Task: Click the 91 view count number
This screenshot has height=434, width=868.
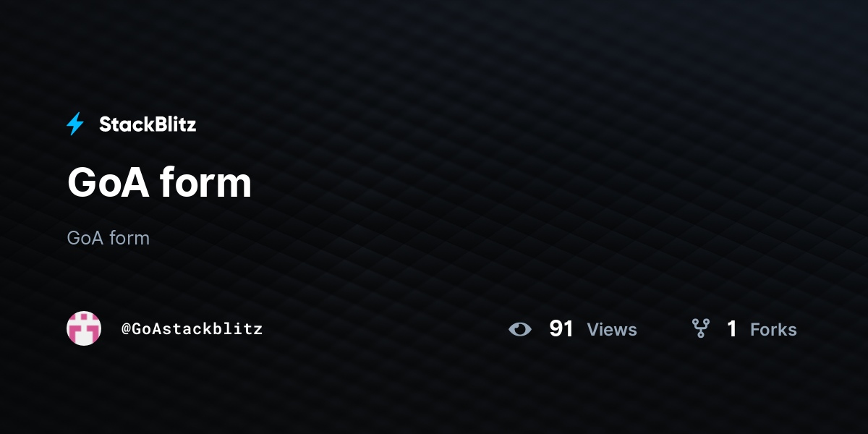Action: point(561,329)
